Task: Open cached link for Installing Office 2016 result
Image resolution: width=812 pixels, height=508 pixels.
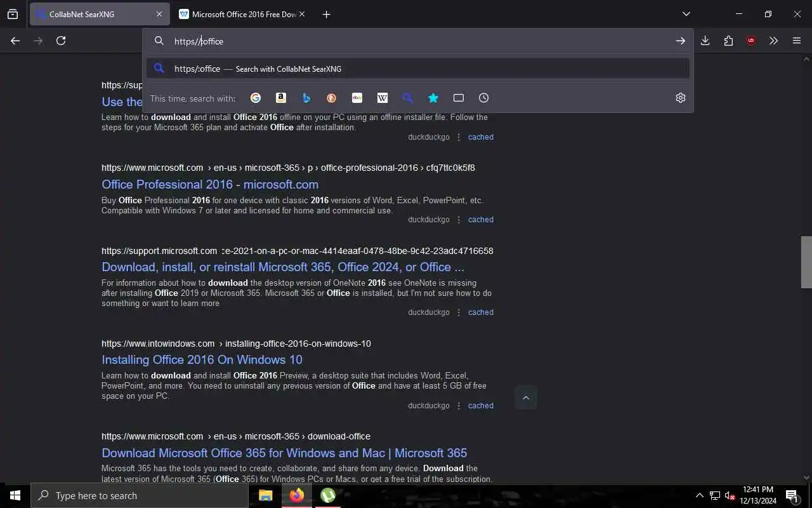Action: (x=481, y=406)
